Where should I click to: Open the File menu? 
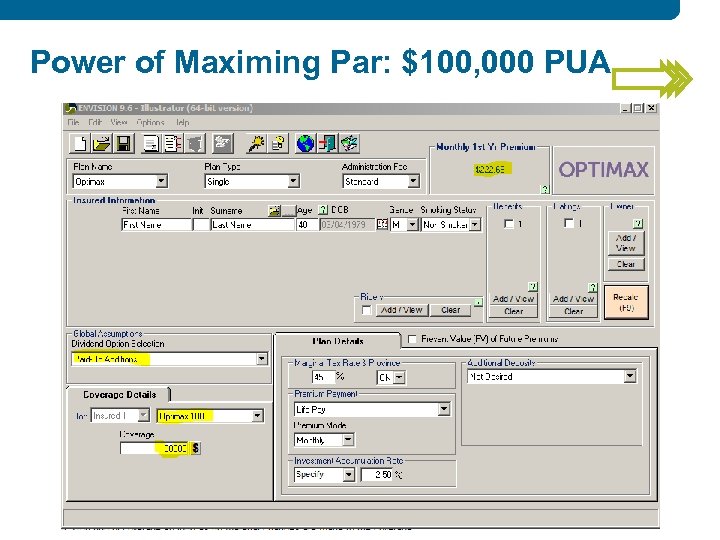pos(73,123)
